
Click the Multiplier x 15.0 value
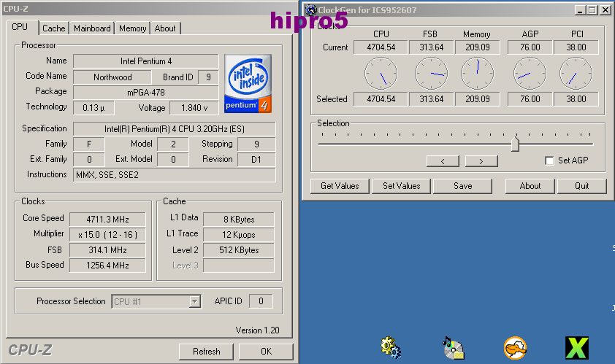tap(107, 235)
